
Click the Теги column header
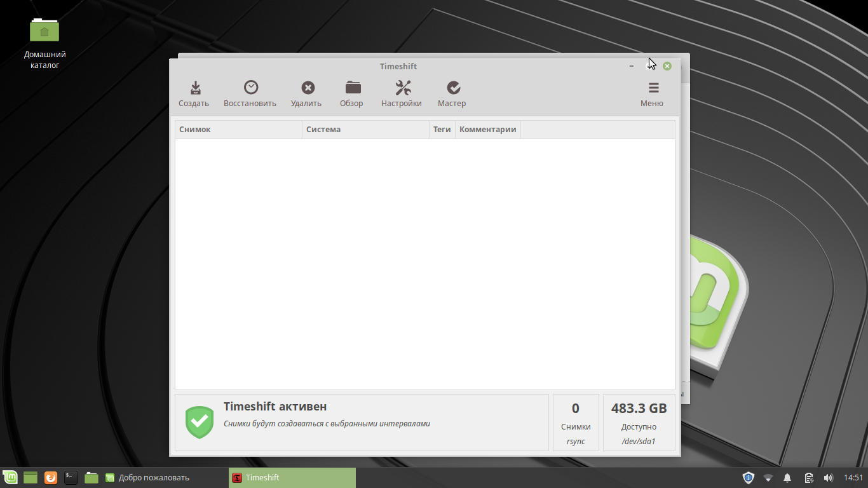(x=442, y=130)
